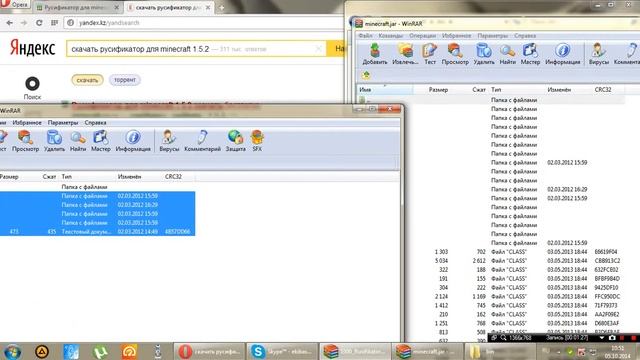This screenshot has height=360, width=640.
Task: Click Opera's back navigation arrow
Action: 9,23
